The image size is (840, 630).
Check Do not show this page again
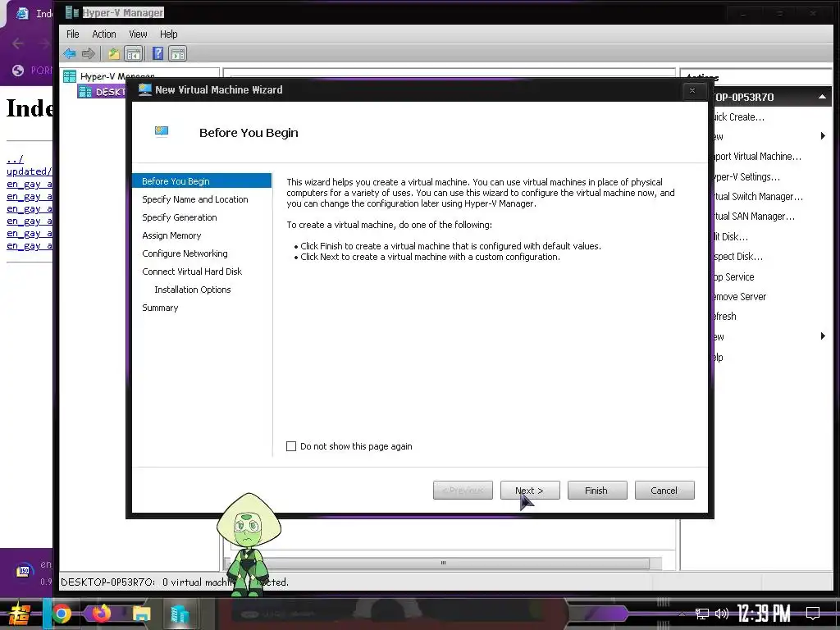(x=291, y=446)
